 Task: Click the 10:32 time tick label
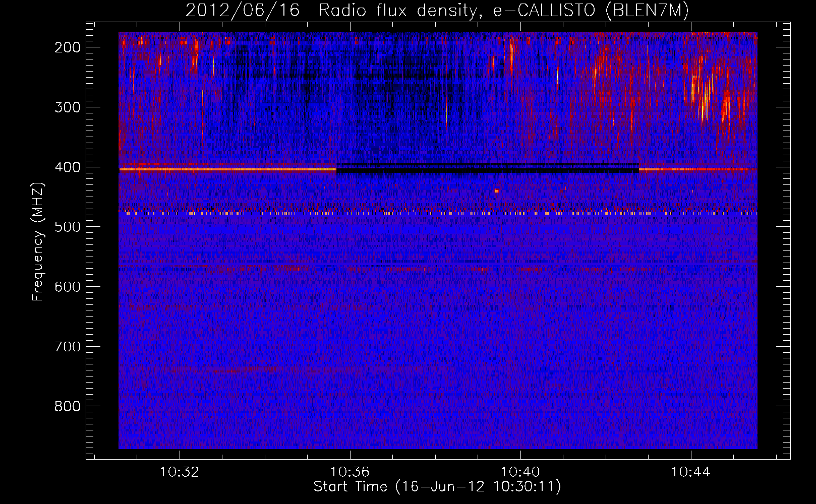pos(180,472)
